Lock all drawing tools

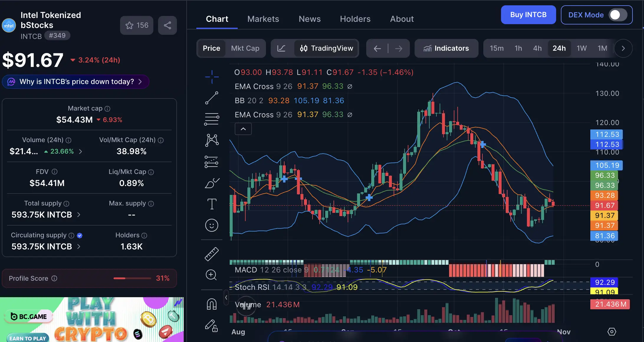click(211, 326)
